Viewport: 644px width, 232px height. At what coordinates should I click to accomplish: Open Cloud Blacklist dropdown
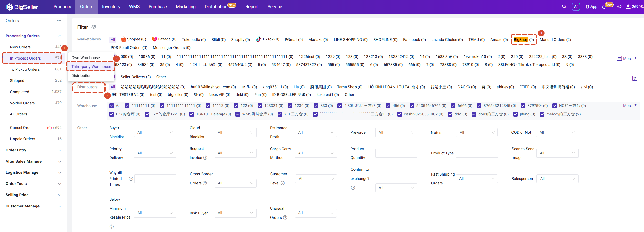235,132
